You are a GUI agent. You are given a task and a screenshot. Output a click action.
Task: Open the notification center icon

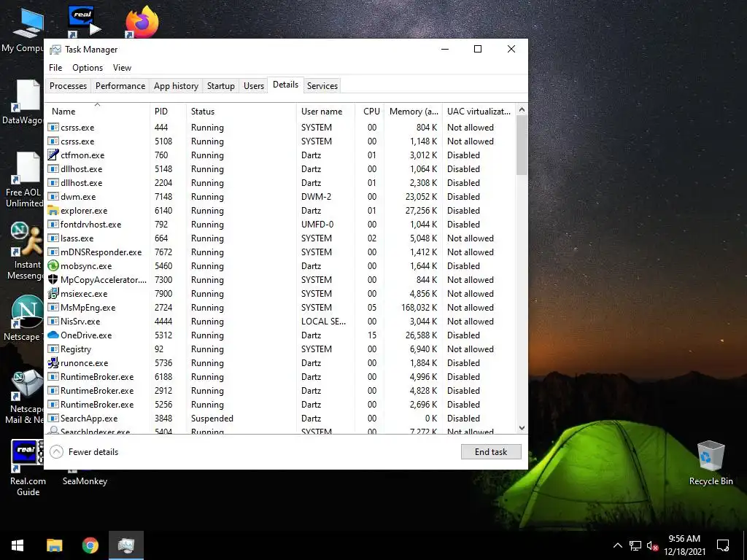pyautogui.click(x=723, y=545)
